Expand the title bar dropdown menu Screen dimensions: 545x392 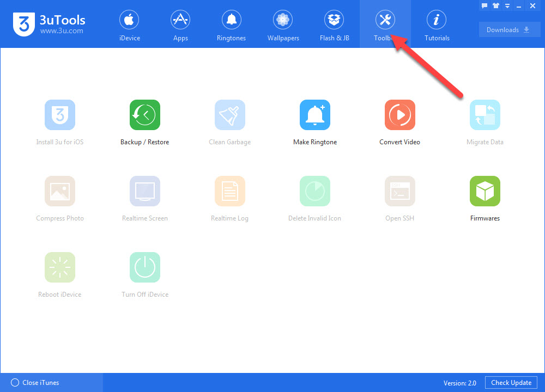pyautogui.click(x=507, y=6)
